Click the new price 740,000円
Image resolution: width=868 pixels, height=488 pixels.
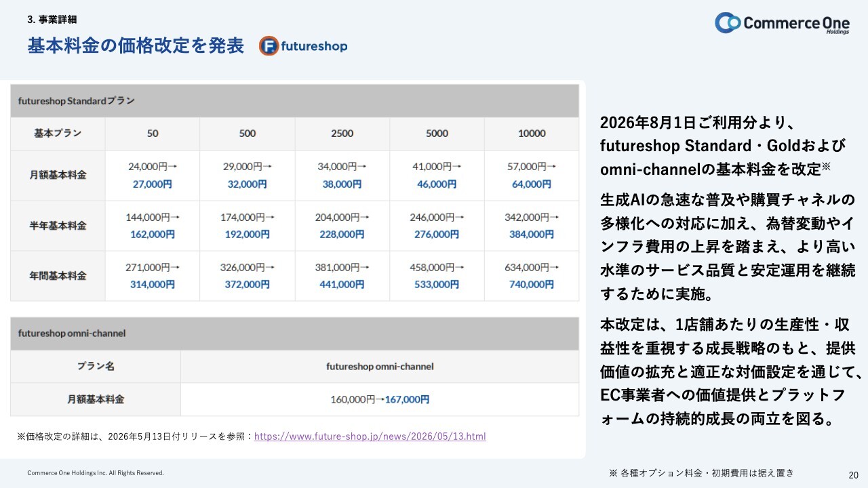tap(532, 285)
